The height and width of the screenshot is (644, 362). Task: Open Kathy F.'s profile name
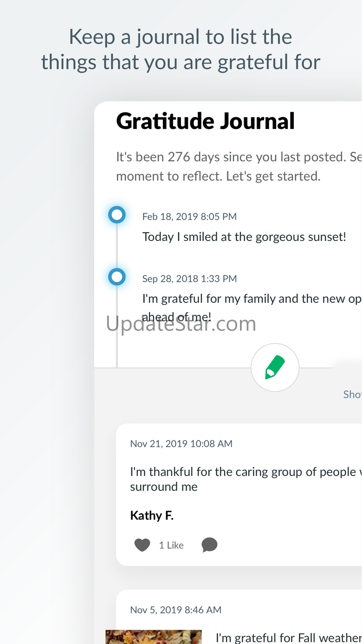[152, 515]
